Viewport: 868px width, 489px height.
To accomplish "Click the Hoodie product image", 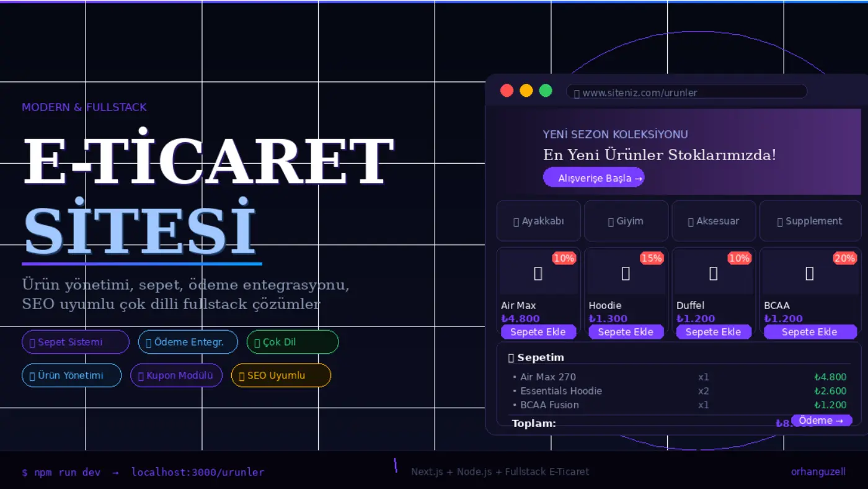I will pyautogui.click(x=626, y=273).
